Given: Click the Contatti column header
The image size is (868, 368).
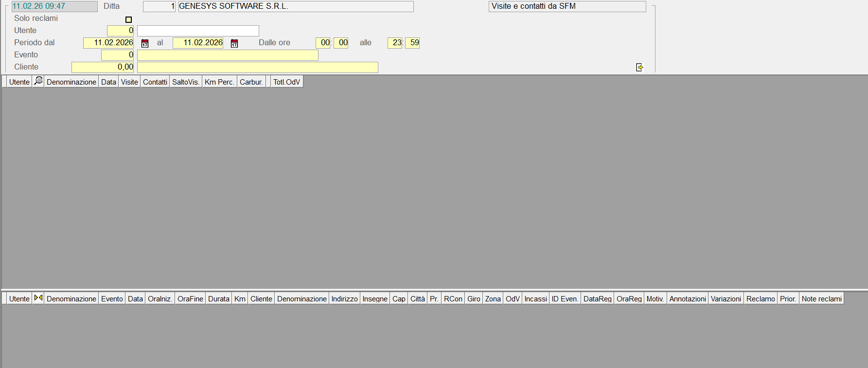Looking at the screenshot, I should (x=155, y=82).
